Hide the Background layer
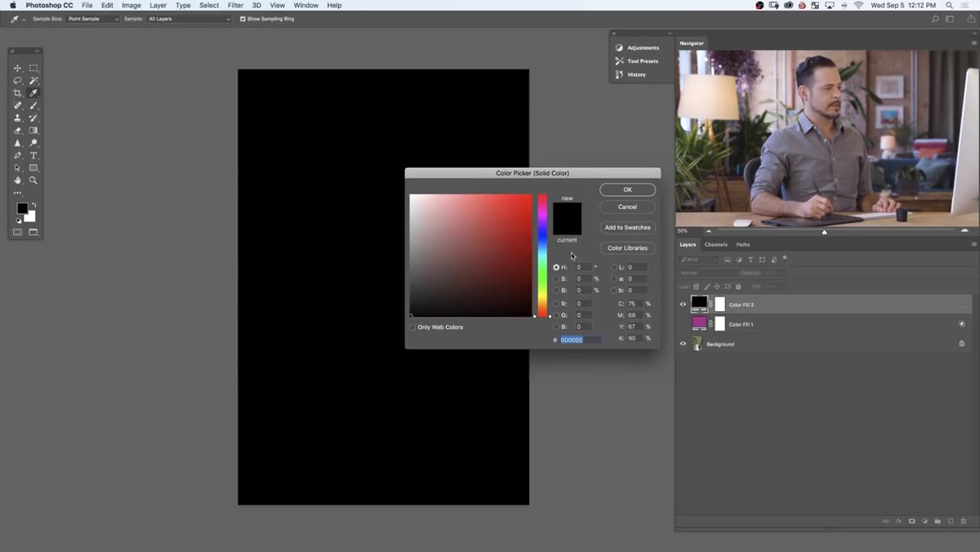Screen dimensions: 980x552 683,344
